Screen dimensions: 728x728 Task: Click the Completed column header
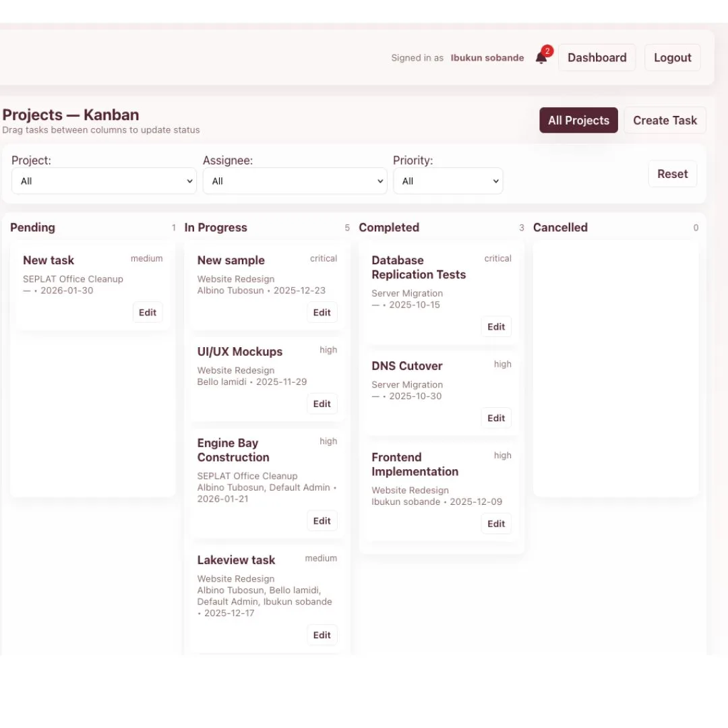(389, 228)
